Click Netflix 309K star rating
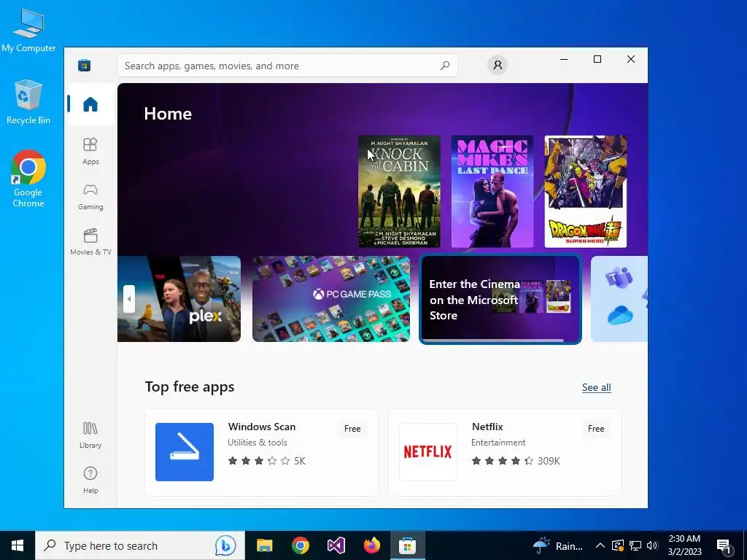747x560 pixels. click(x=516, y=461)
